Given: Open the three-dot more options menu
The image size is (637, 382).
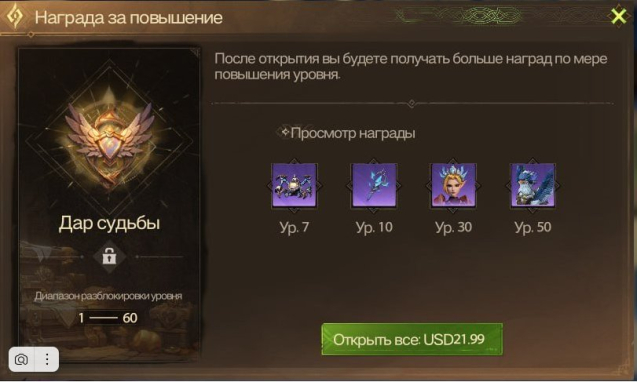Looking at the screenshot, I should point(47,359).
